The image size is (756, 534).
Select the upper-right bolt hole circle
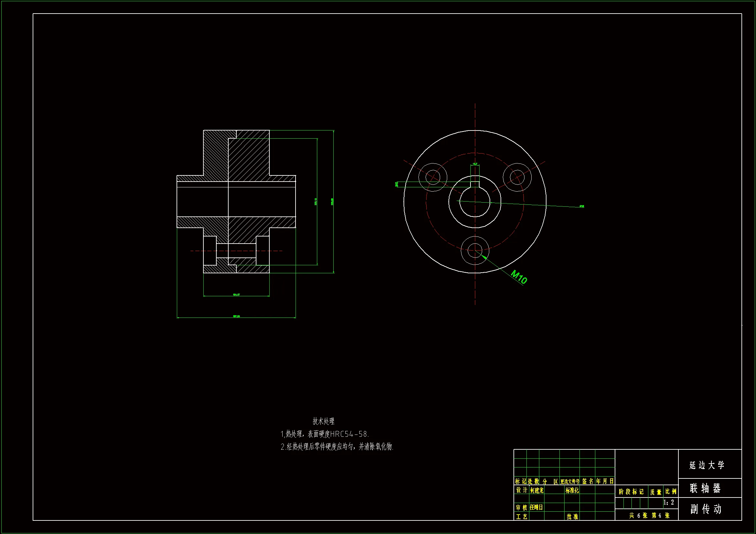click(517, 177)
